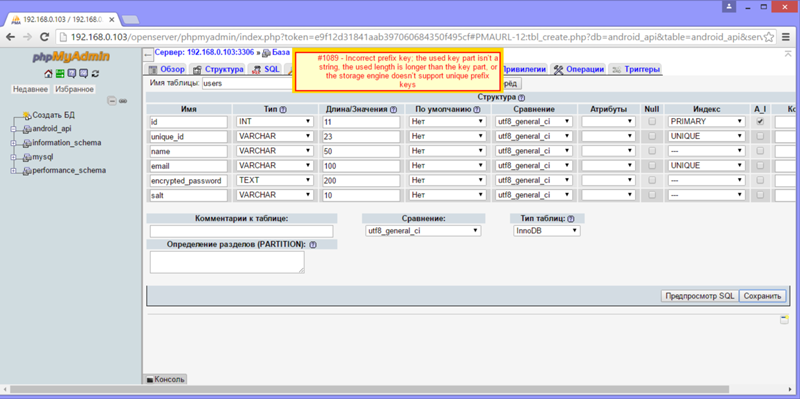Open index dropdown showing PRIMARY for id
Viewport: 800px width, 399px height.
[707, 121]
